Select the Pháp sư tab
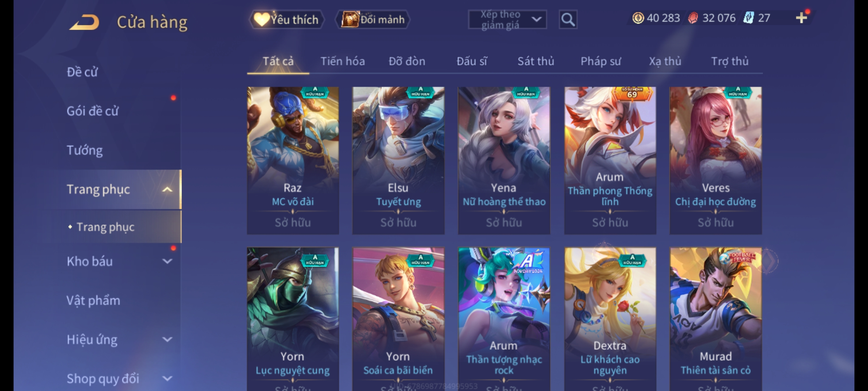 (x=600, y=61)
